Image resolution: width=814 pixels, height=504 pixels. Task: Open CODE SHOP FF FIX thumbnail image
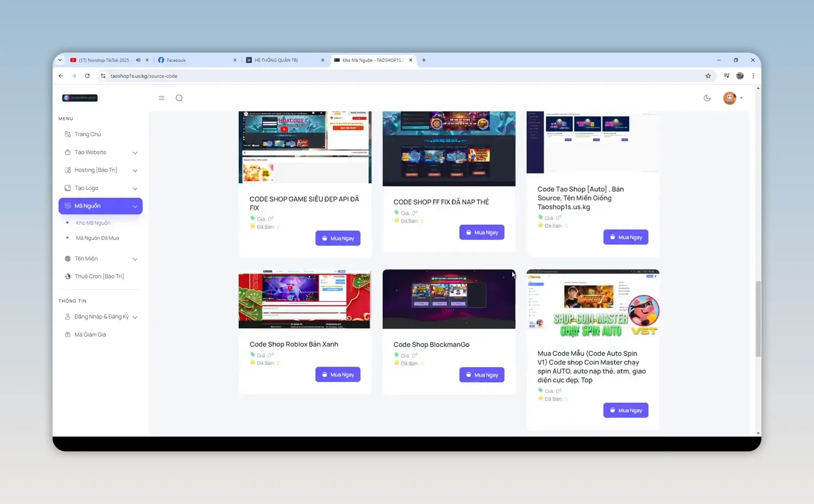(x=449, y=148)
